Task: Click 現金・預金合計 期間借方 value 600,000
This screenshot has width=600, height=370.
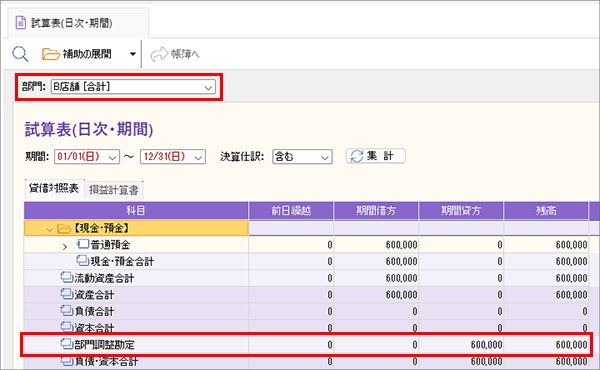Action: pyautogui.click(x=401, y=262)
